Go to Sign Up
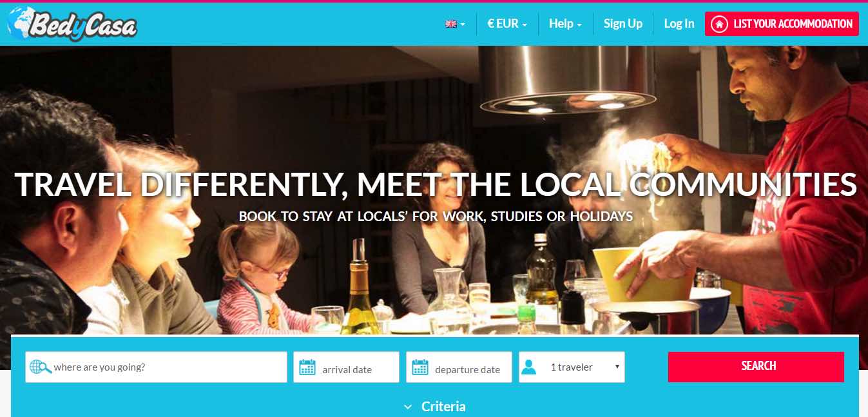Screen dimensions: 868x417 [x=623, y=24]
